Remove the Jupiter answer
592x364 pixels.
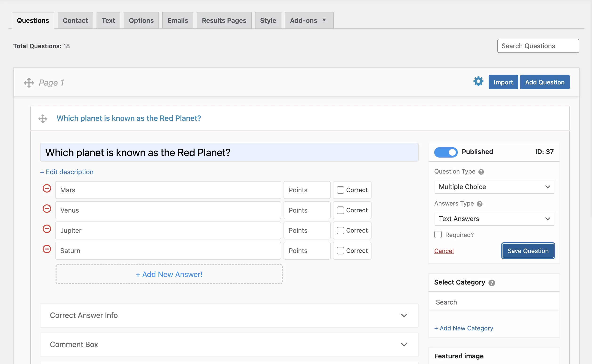(x=47, y=229)
